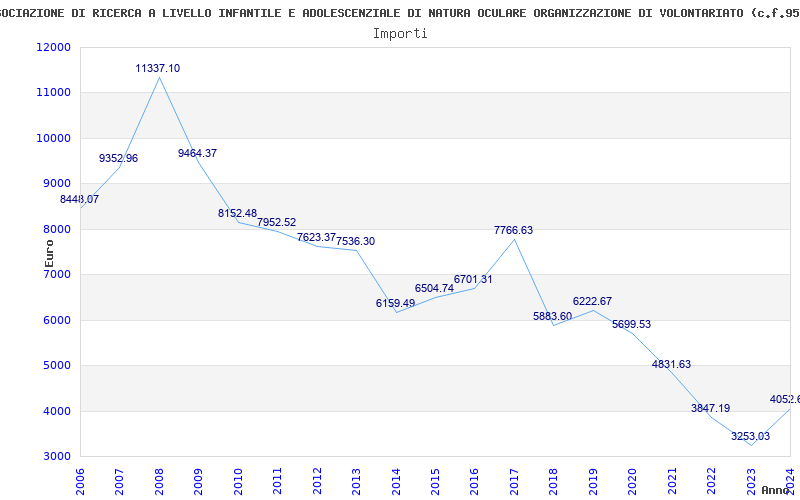Select the 2012 year axis label
Viewport: 800px width, 500px height.
pyautogui.click(x=317, y=481)
